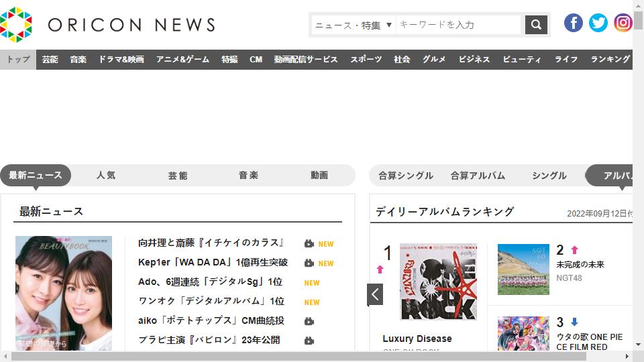The height and width of the screenshot is (362, 644).
Task: Click the デイリーアルバムランキング heading
Action: pyautogui.click(x=444, y=211)
